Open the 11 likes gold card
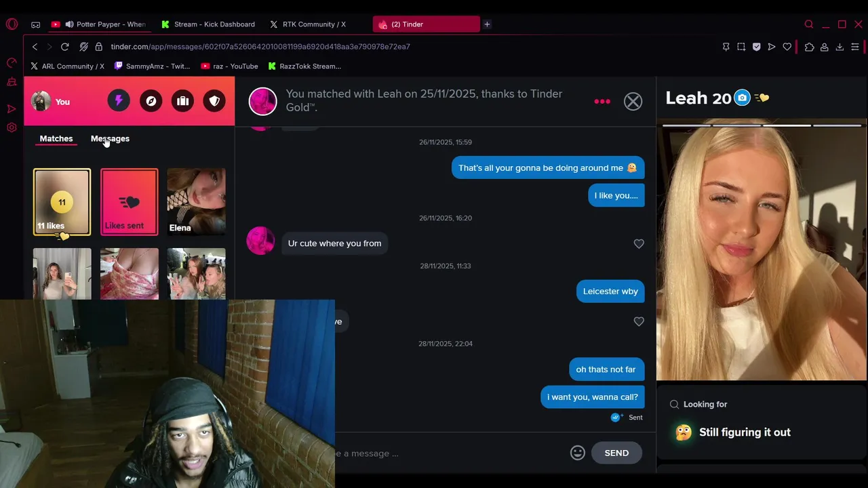 [x=62, y=202]
